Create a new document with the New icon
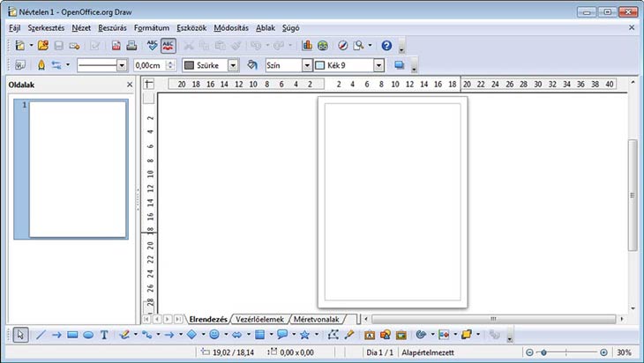644x363 pixels. point(19,46)
